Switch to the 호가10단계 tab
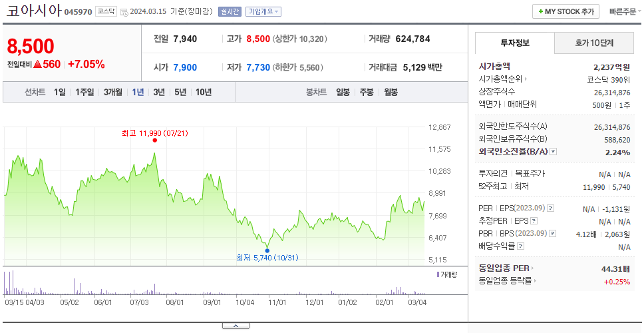The height and width of the screenshot is (333, 644). coord(594,43)
